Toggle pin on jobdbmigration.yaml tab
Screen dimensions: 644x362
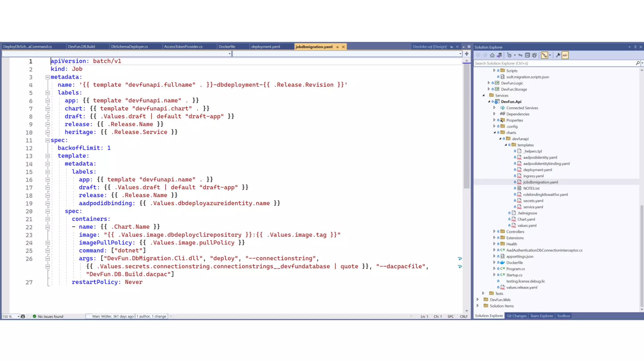337,47
